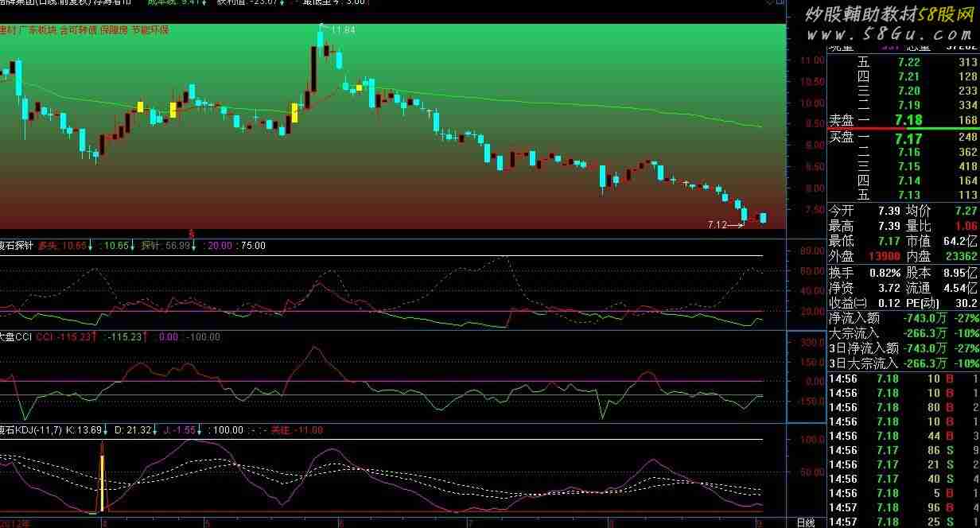
Task: Click the 买盘 buy order header
Action: click(842, 138)
